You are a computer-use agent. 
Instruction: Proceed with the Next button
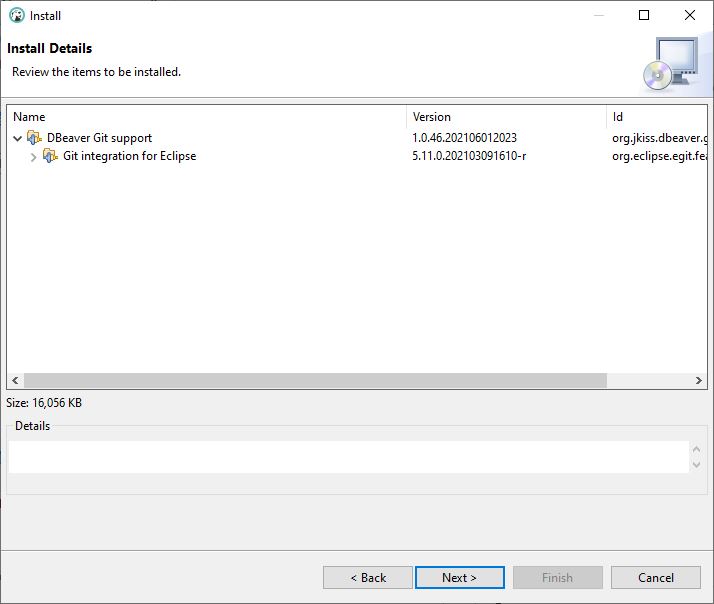click(x=460, y=578)
